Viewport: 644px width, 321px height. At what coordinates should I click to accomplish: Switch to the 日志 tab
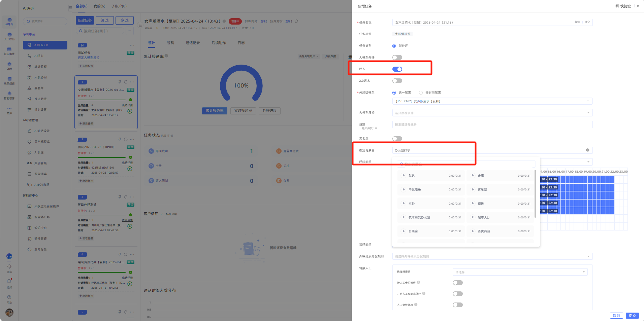coord(241,43)
